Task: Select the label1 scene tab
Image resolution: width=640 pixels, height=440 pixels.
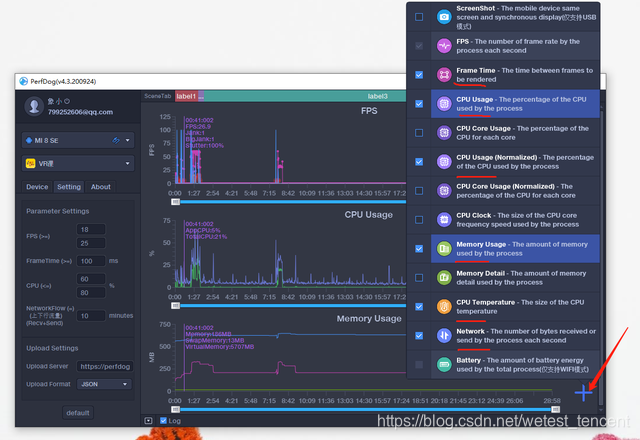Action: coord(187,96)
